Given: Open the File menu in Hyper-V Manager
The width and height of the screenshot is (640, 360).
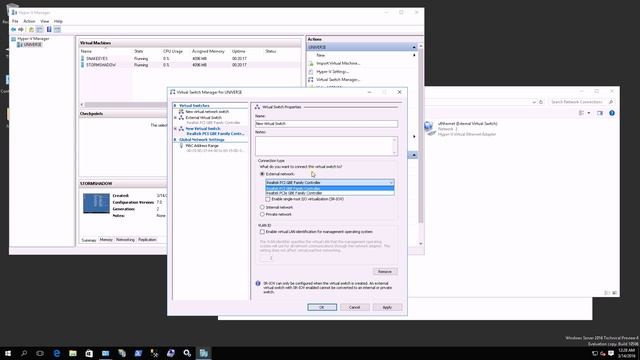Looking at the screenshot, I should click(x=15, y=21).
